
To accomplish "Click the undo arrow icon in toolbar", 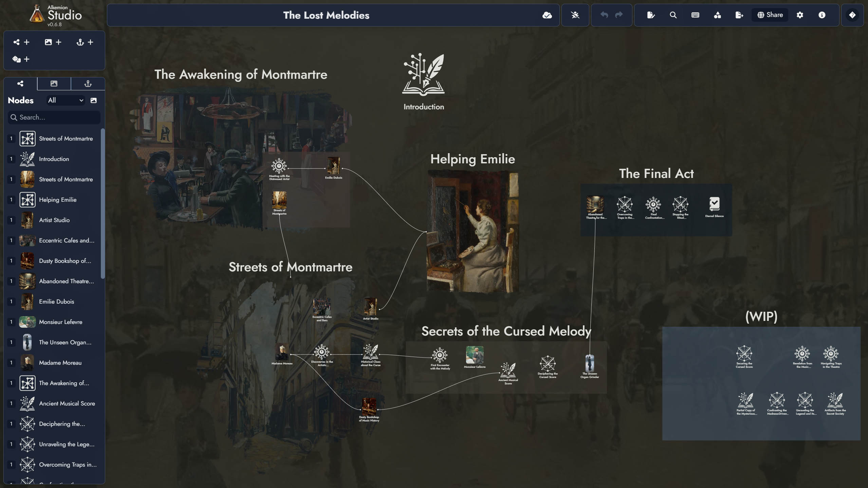I will pyautogui.click(x=603, y=14).
